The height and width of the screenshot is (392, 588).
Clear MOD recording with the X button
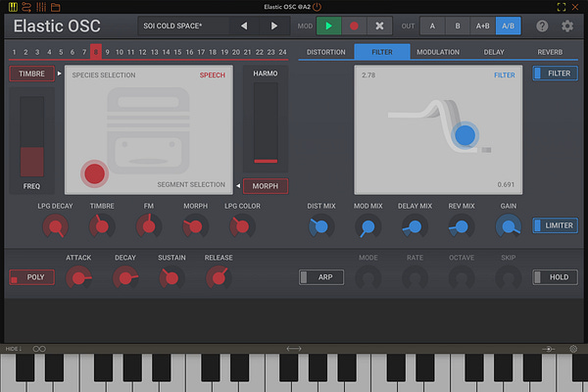[x=379, y=25]
